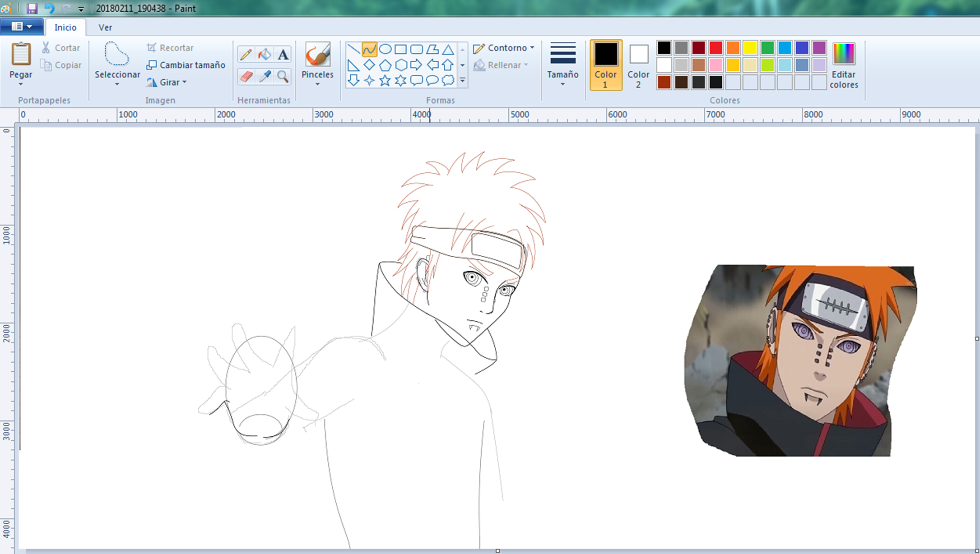This screenshot has width=980, height=554.
Task: Select the Fill with color bucket tool
Action: click(x=265, y=55)
